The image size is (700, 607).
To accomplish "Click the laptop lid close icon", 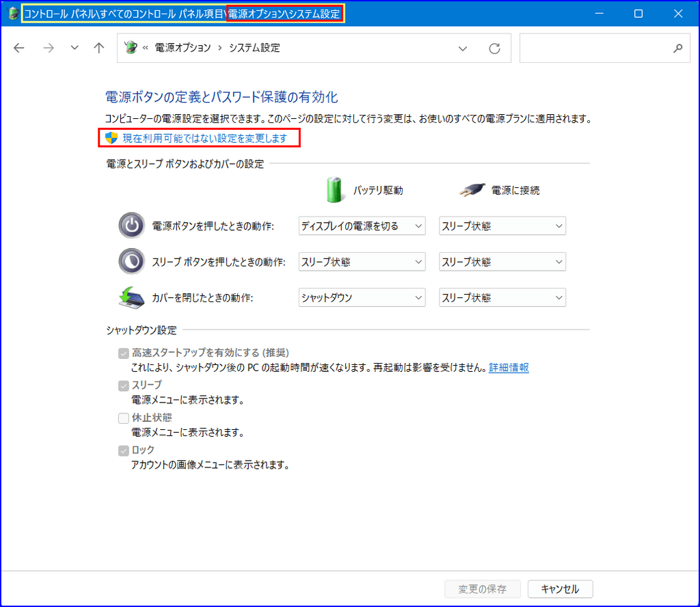I will (131, 297).
